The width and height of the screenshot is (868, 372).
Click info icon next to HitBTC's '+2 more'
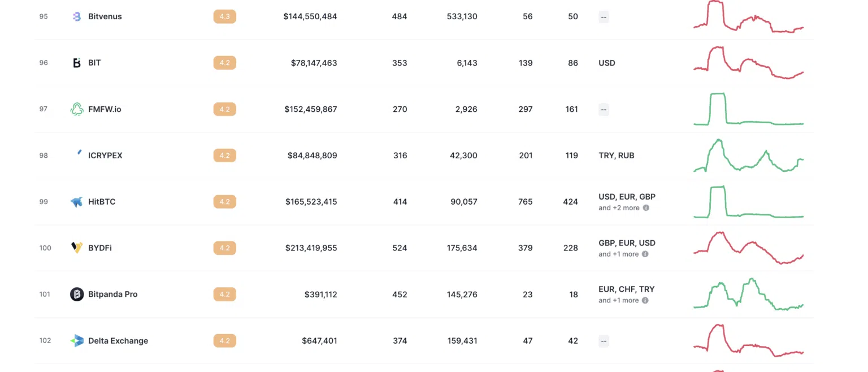click(646, 207)
